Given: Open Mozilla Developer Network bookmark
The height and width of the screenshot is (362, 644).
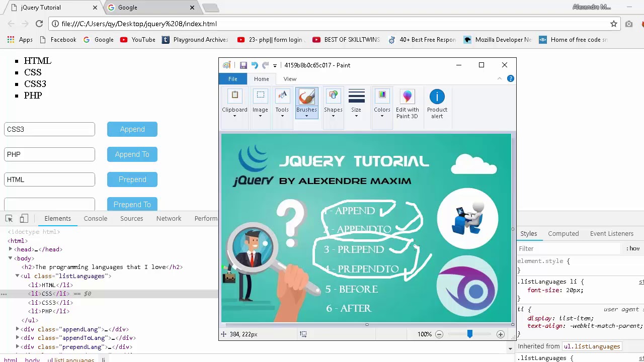Looking at the screenshot, I should (x=498, y=40).
